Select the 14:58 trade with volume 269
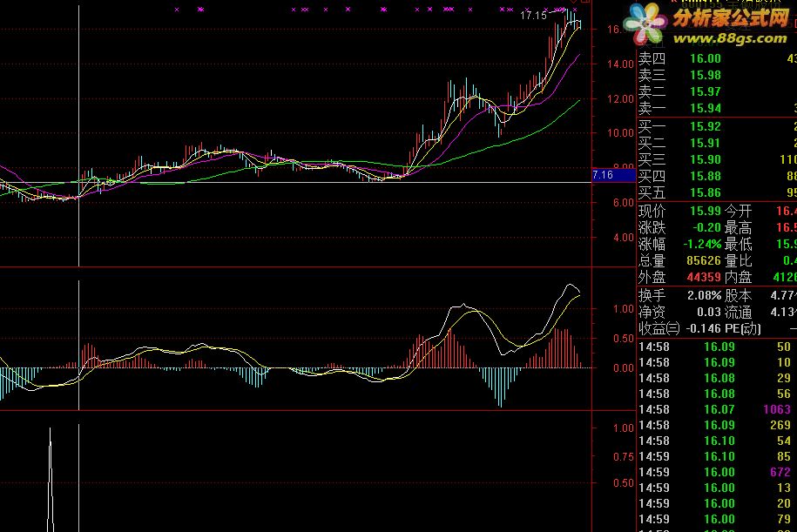This screenshot has width=797, height=532. click(x=714, y=425)
